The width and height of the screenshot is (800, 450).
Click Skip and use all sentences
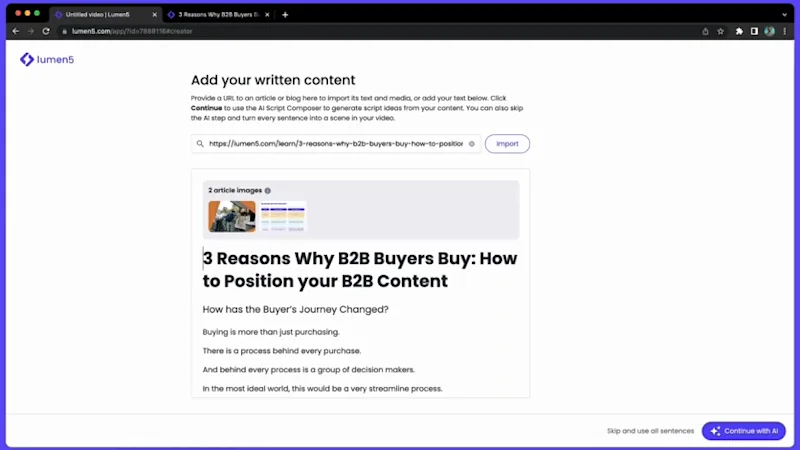click(650, 431)
